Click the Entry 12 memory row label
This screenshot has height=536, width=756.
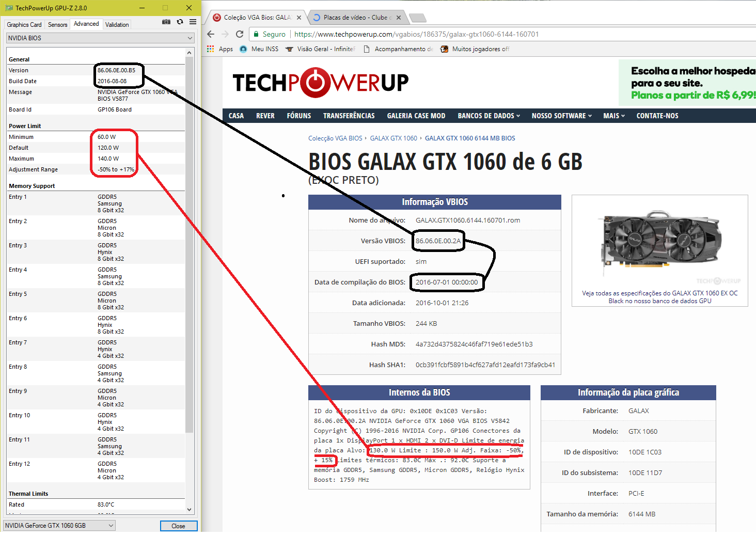20,464
